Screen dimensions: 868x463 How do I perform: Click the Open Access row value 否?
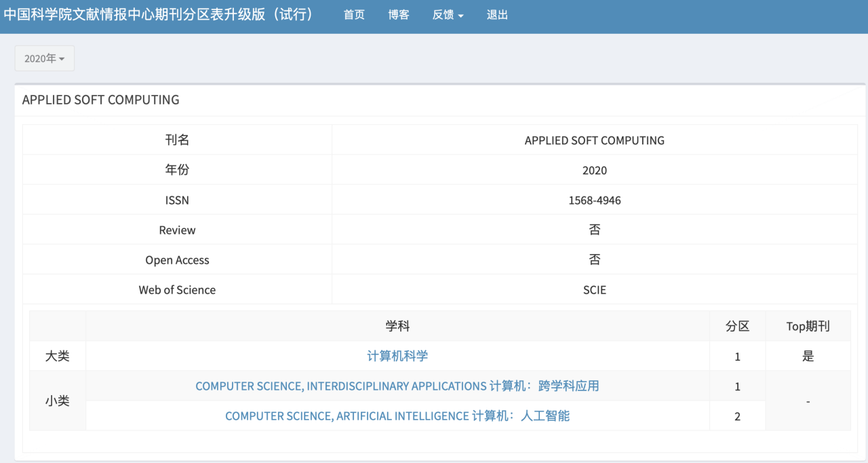[x=594, y=259]
